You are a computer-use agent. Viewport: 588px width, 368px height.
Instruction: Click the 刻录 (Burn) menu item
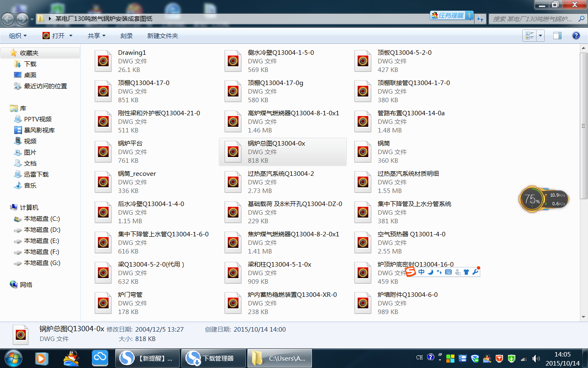click(127, 36)
